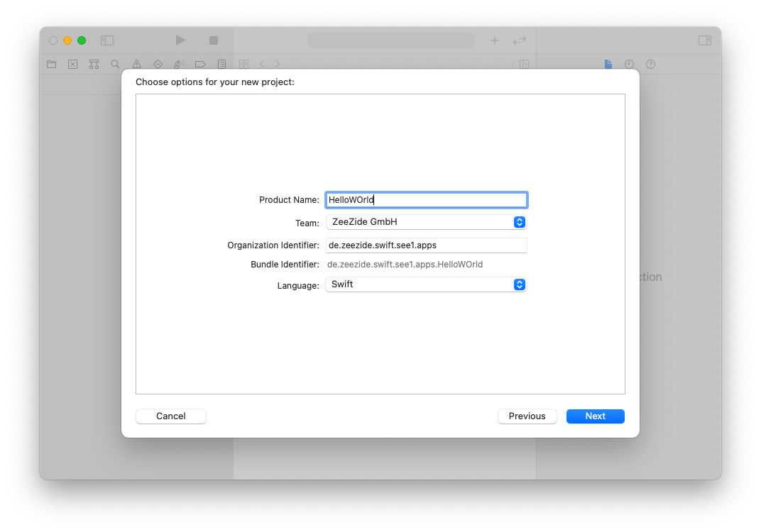Open the Team dropdown

426,222
